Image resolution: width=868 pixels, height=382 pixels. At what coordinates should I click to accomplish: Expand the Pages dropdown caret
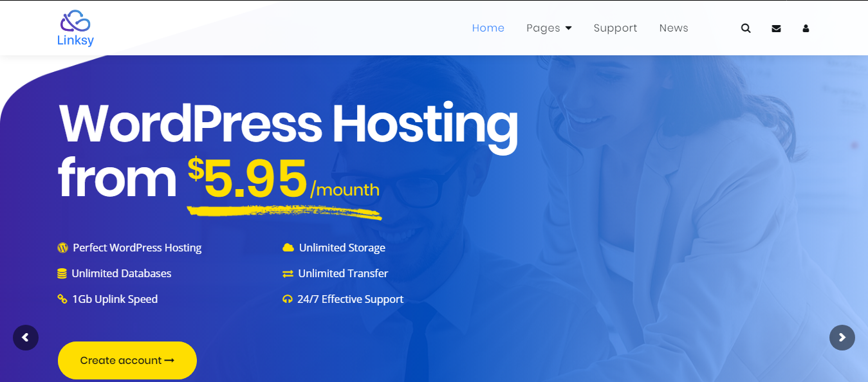[x=568, y=28]
